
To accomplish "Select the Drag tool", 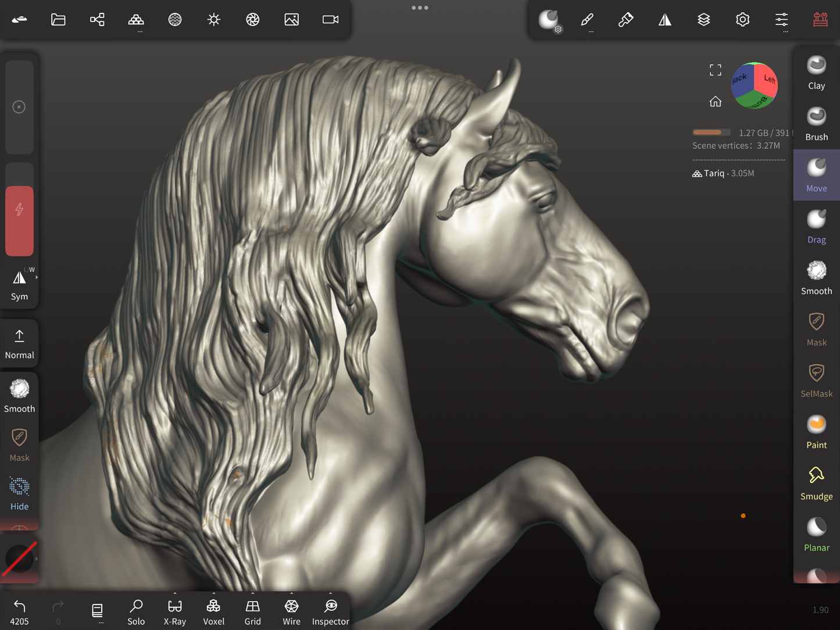I will (816, 227).
